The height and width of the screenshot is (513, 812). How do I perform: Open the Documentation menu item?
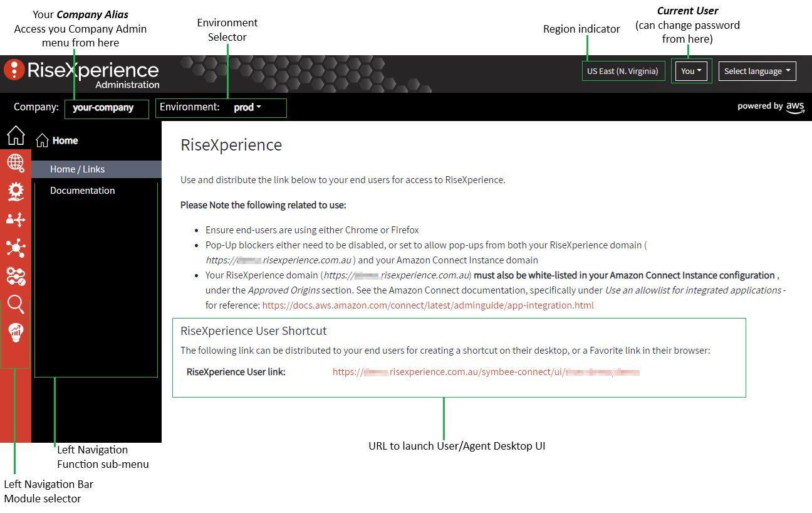pos(83,191)
